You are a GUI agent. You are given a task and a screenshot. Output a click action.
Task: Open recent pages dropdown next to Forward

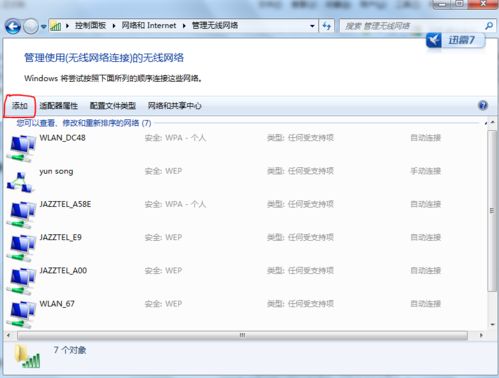[43, 26]
